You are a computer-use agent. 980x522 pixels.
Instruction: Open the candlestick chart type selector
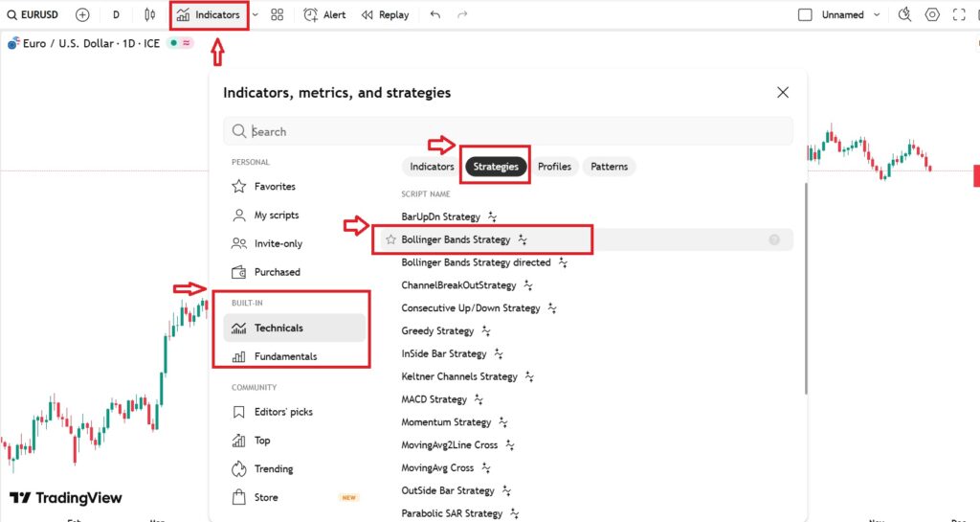coord(149,14)
